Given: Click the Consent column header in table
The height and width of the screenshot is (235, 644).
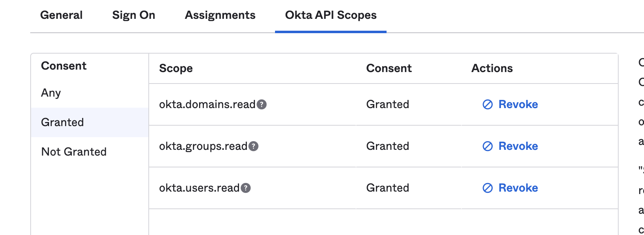Looking at the screenshot, I should point(389,68).
